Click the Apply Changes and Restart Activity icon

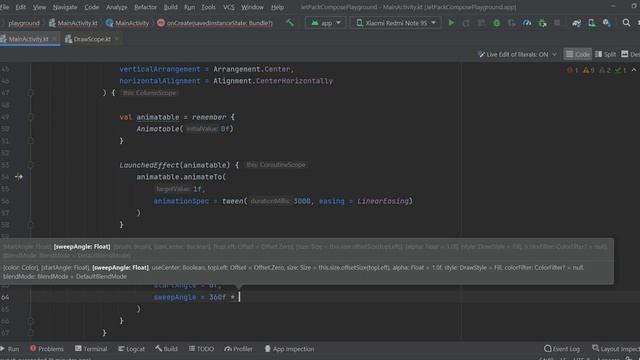[466, 23]
